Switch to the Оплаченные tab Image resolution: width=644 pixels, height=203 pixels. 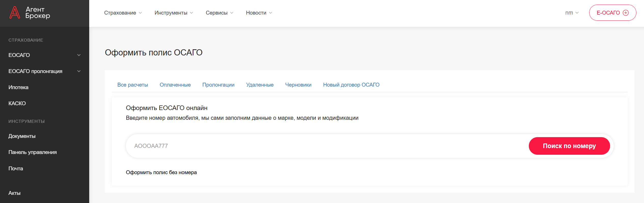coord(175,85)
